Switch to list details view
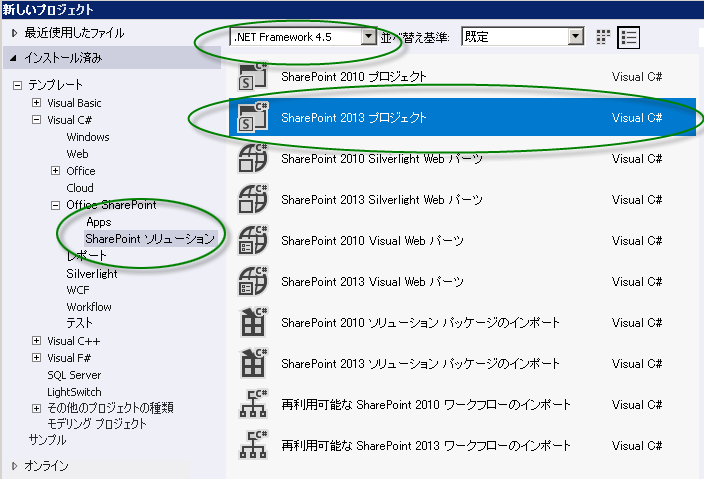The height and width of the screenshot is (479, 704). [x=628, y=37]
